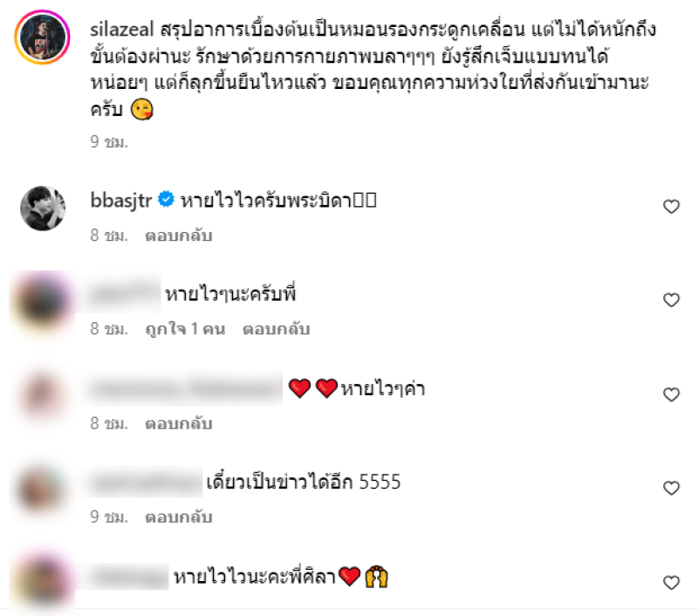Reply to 'หายไวๆค่า' comment
The image size is (698, 616).
[x=179, y=424]
